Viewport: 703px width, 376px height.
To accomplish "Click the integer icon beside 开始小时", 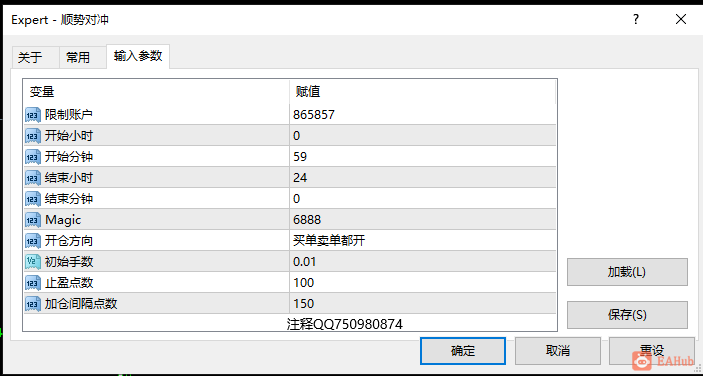I will [33, 136].
